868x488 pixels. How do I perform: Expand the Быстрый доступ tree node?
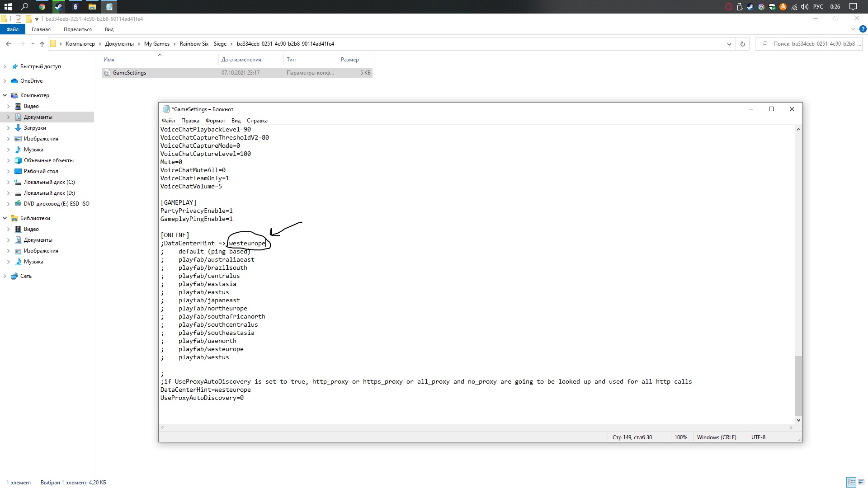5,66
